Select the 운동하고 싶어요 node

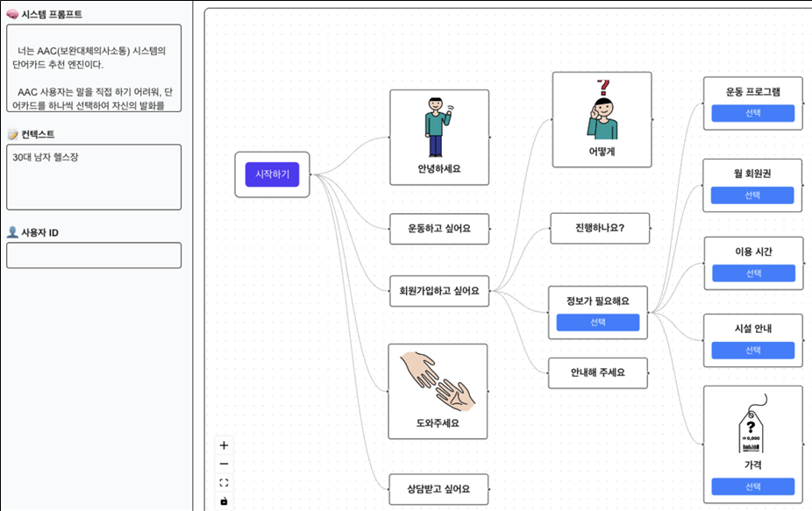click(438, 229)
